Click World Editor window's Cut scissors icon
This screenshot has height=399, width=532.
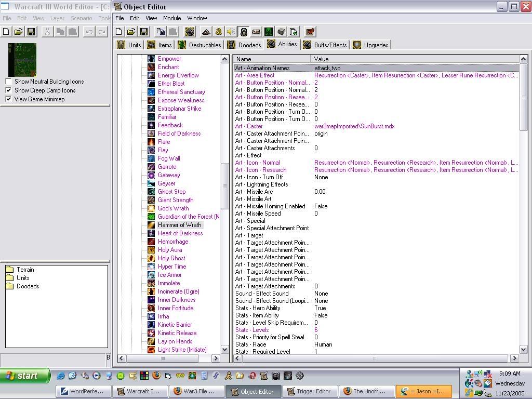[x=47, y=32]
